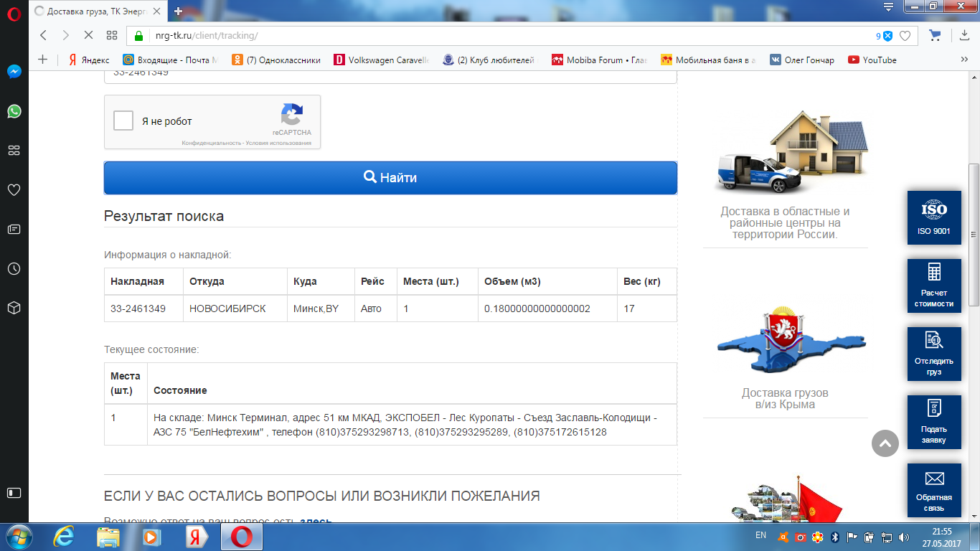Viewport: 980px width, 551px height.
Task: Stop page loading with the X button
Action: tap(88, 35)
